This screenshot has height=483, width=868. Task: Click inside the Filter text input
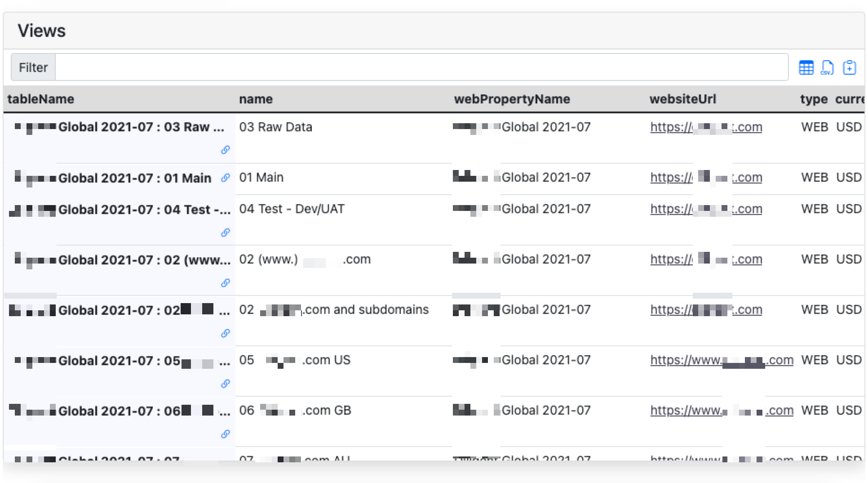pyautogui.click(x=404, y=67)
